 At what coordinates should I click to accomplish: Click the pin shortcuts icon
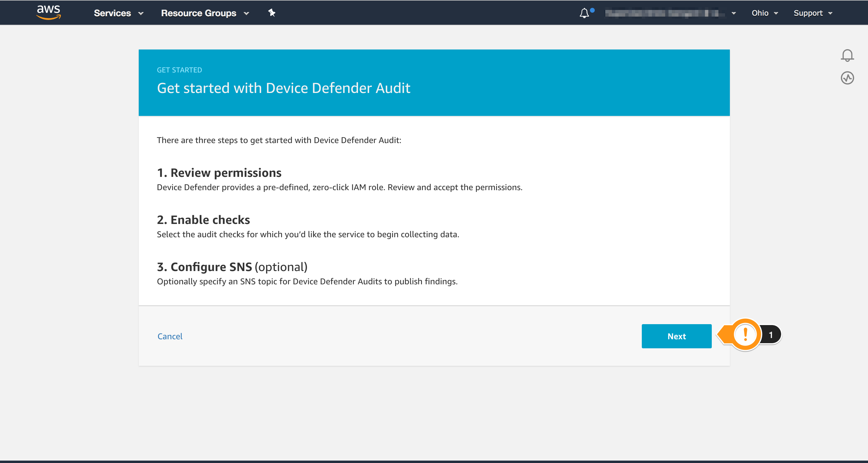pyautogui.click(x=271, y=13)
